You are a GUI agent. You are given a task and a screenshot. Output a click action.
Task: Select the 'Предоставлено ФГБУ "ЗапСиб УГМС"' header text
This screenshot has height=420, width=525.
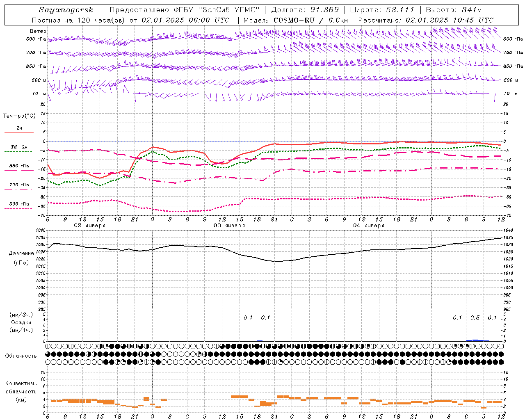(x=185, y=10)
